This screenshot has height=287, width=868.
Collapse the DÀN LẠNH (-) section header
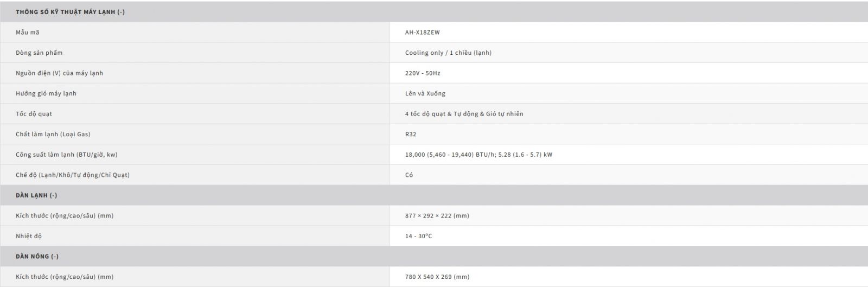click(434, 195)
